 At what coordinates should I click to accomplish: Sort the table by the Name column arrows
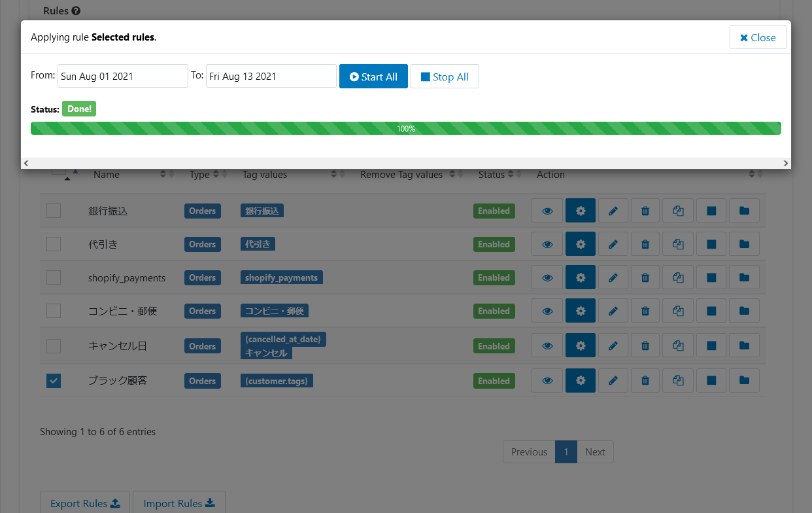(x=168, y=174)
